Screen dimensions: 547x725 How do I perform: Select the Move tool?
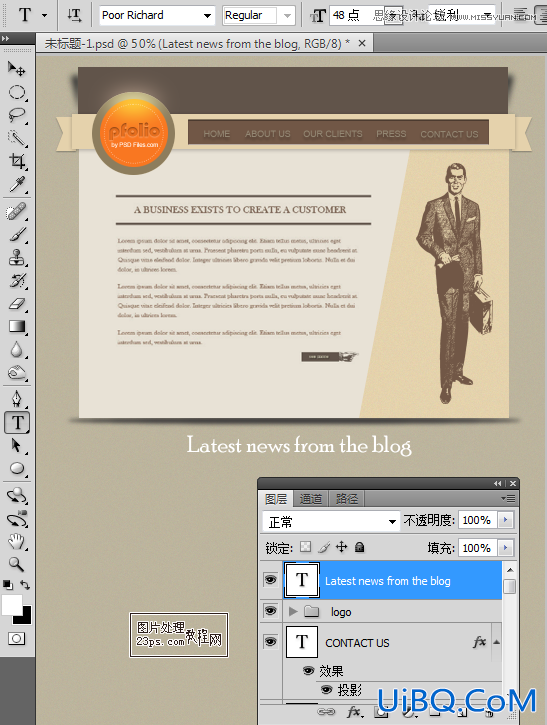tap(17, 68)
